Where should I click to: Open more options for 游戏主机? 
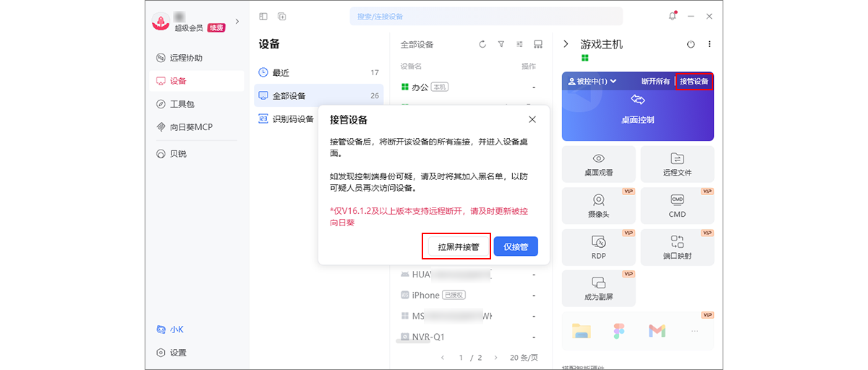tap(710, 44)
